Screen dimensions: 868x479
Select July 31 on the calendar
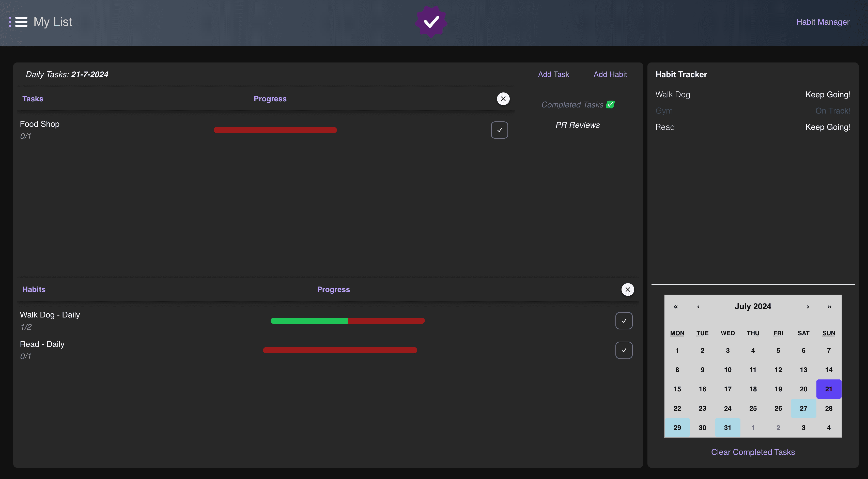(x=727, y=427)
